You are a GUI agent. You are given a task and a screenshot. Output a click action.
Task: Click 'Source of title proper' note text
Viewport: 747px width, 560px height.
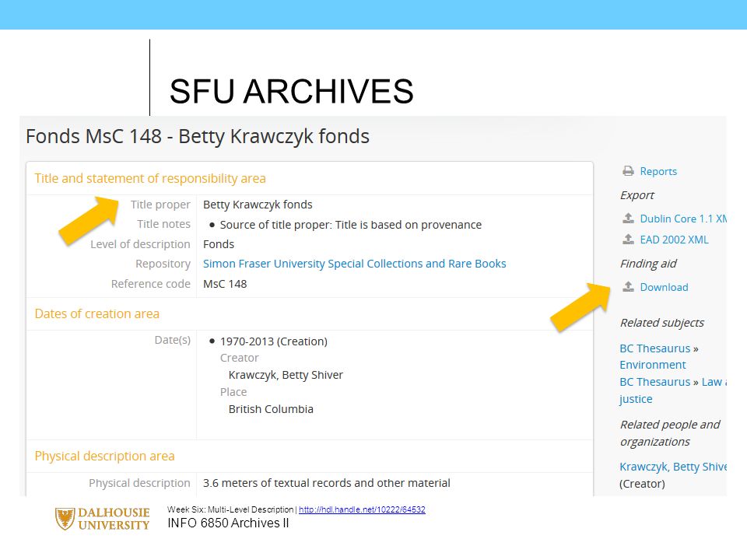coord(351,225)
